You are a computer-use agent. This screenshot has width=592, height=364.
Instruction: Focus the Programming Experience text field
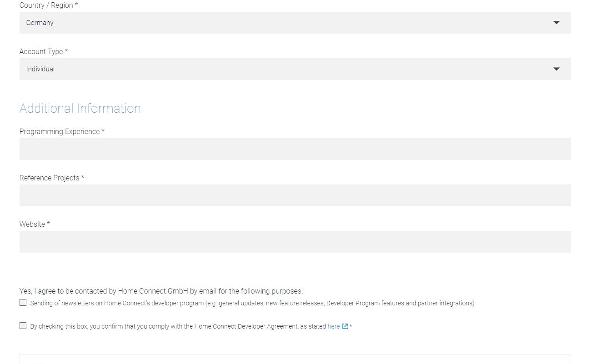pyautogui.click(x=295, y=149)
